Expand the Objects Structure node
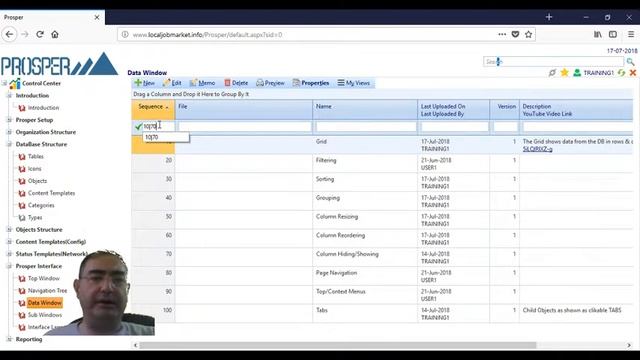The width and height of the screenshot is (640, 360). click(x=9, y=230)
